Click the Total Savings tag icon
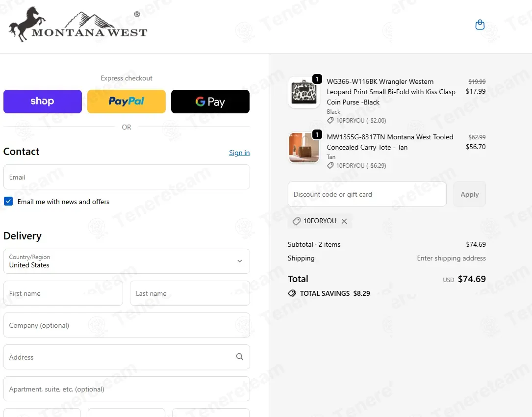The width and height of the screenshot is (532, 417). pyautogui.click(x=292, y=293)
